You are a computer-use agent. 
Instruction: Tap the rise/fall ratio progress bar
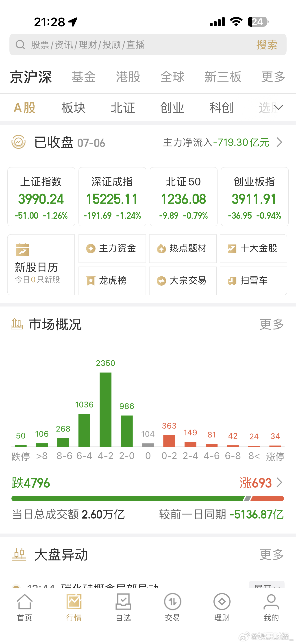point(148,498)
